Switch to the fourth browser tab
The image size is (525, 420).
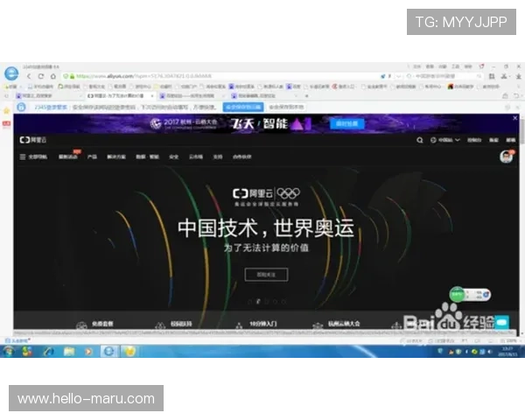pyautogui.click(x=264, y=95)
